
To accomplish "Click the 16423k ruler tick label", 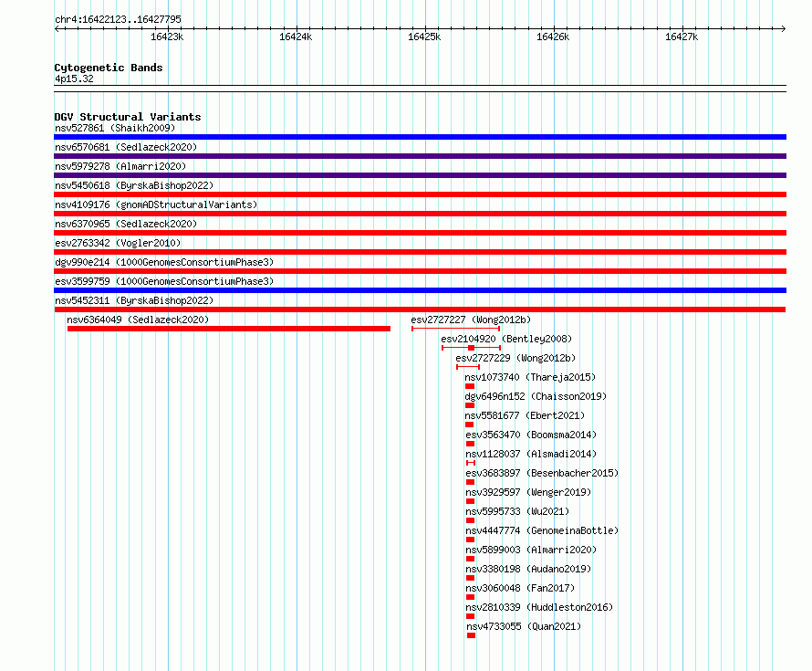I will [167, 37].
